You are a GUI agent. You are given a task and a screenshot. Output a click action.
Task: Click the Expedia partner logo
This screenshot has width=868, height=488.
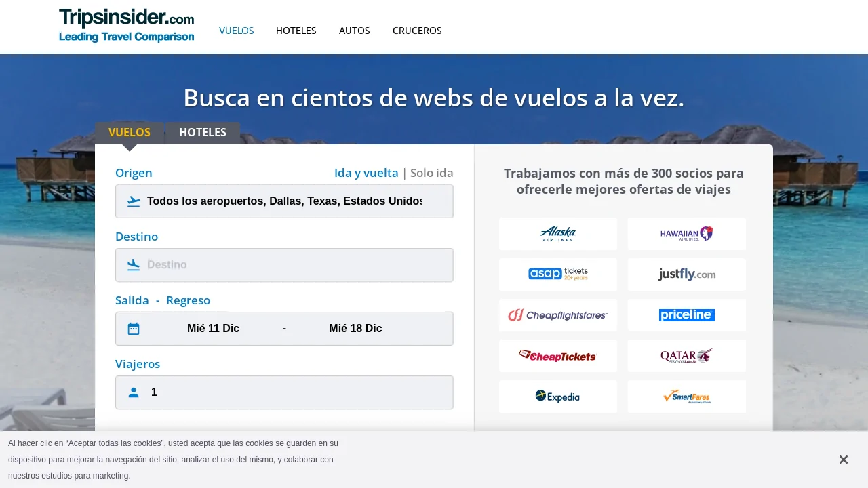point(557,396)
